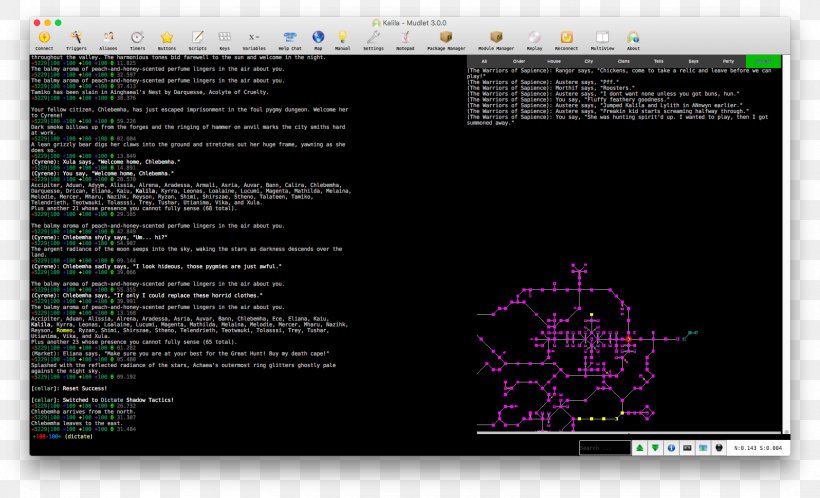Click the chat panel vertical scrollbar
Viewport: 820px width, 498px height.
point(786,244)
